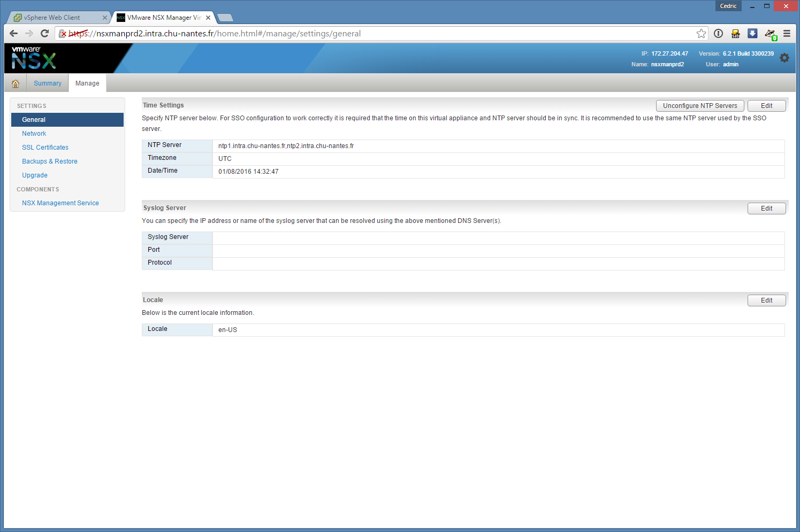Go to Backups & Restore page
Image resolution: width=800 pixels, height=532 pixels.
pos(50,161)
